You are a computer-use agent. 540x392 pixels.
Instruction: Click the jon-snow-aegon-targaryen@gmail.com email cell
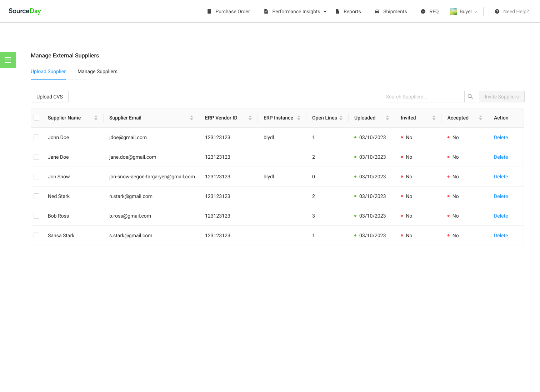152,177
